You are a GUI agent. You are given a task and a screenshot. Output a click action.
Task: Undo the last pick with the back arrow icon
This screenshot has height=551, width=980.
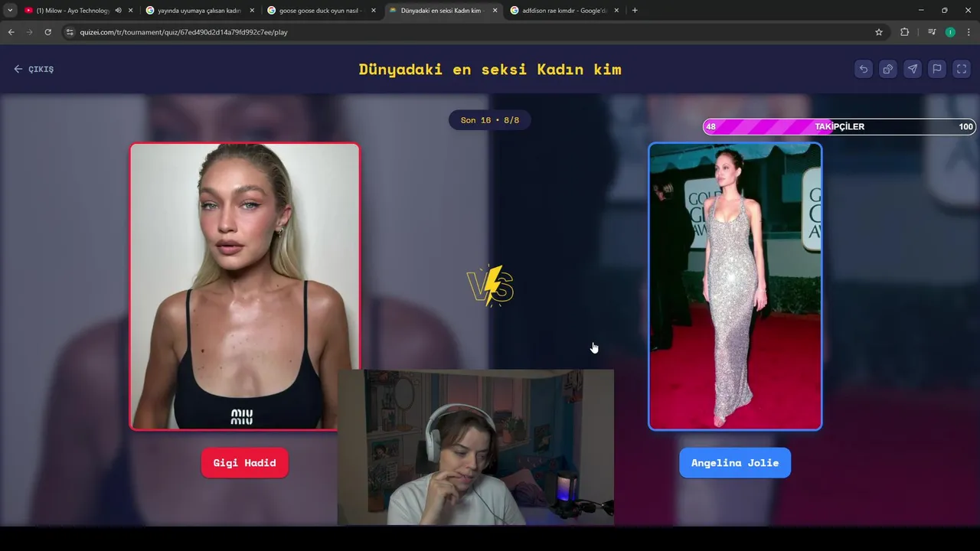coord(864,69)
